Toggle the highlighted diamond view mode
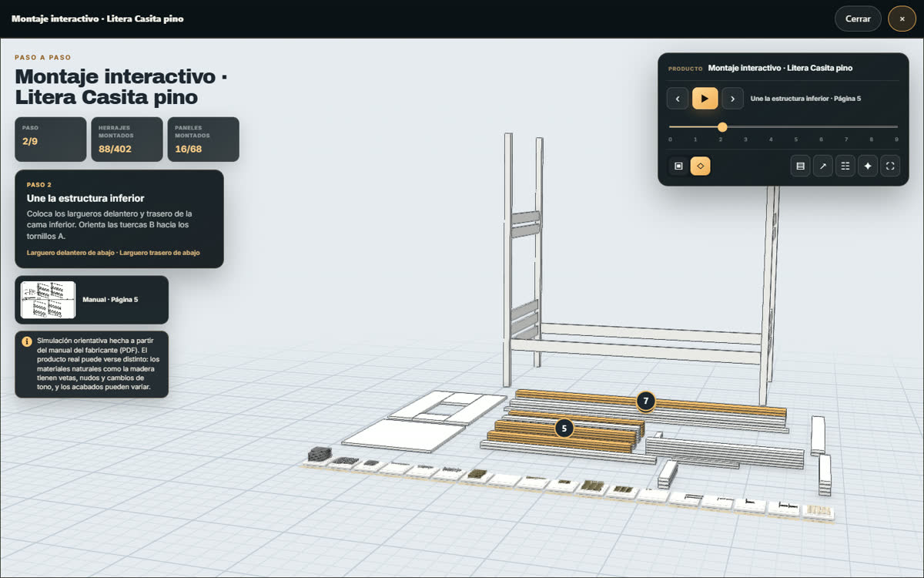The width and height of the screenshot is (924, 578). pos(701,166)
